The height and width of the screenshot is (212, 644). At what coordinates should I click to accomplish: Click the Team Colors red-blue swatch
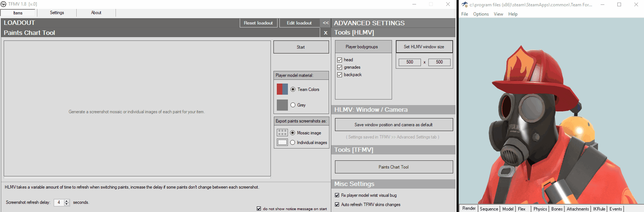click(282, 89)
